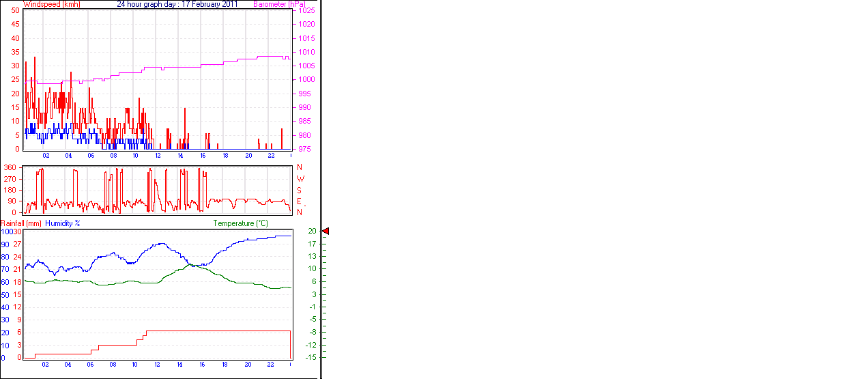The width and height of the screenshot is (868, 379).
Task: Click the 'Humidity %' label
Action: tap(63, 223)
